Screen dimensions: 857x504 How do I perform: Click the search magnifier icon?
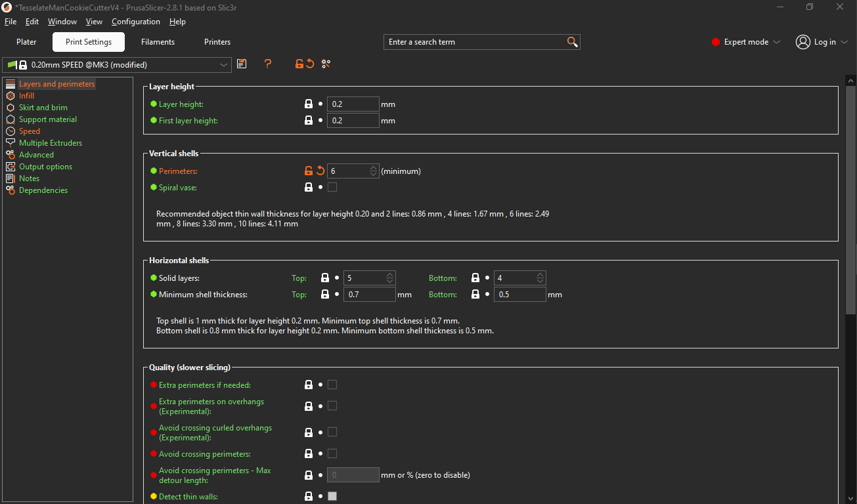572,42
